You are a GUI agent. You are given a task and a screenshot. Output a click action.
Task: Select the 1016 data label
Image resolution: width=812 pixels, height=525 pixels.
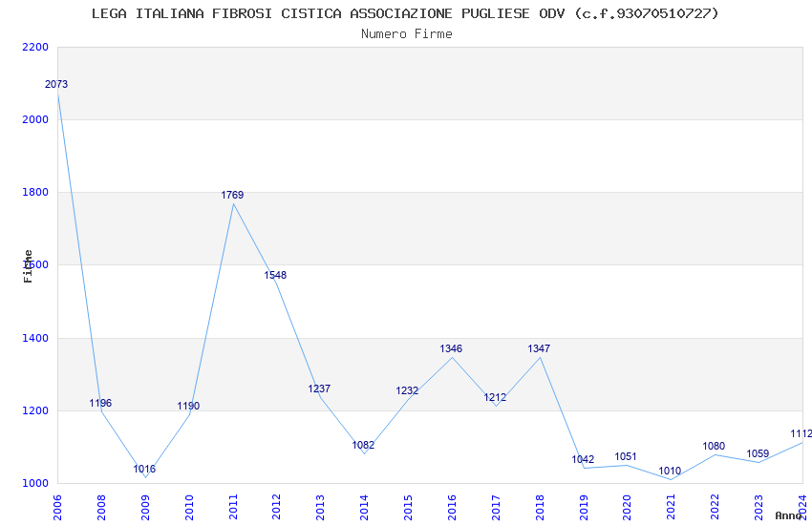pyautogui.click(x=144, y=469)
